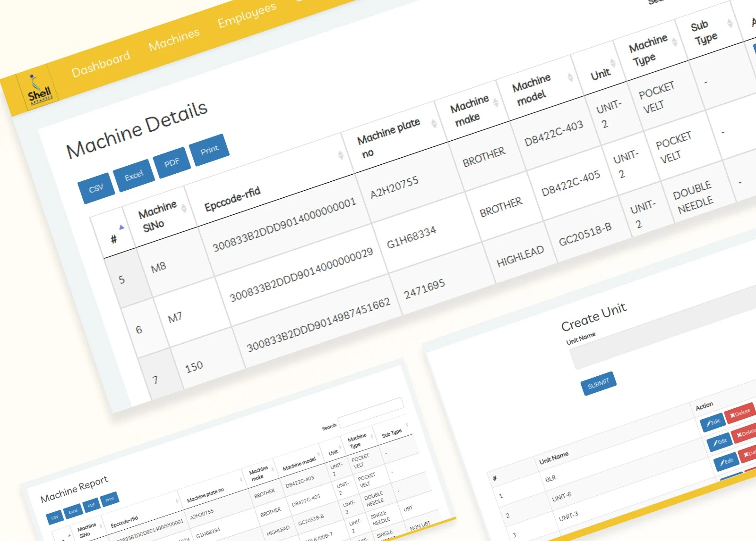Select Epccode 300833B2DDD9014000000001
The width and height of the screenshot is (756, 541).
click(x=284, y=225)
